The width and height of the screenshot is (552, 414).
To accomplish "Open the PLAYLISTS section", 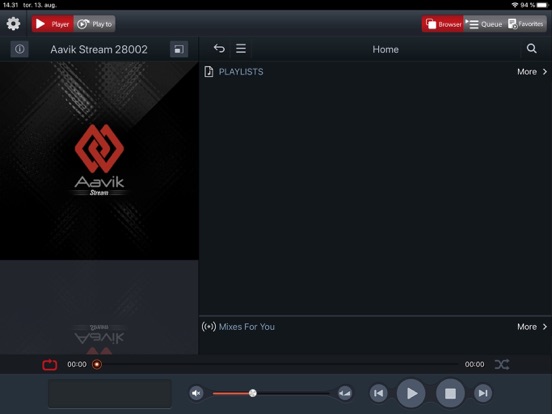I will [241, 72].
